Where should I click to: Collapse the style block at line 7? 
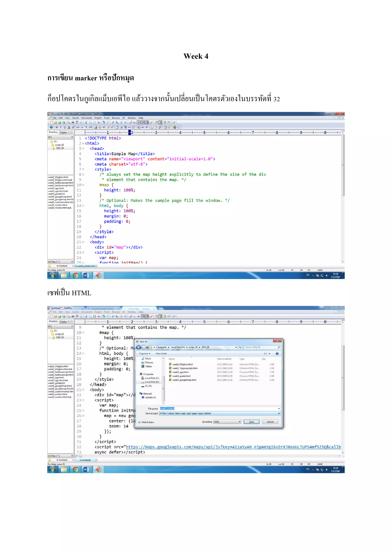[x=83, y=169]
